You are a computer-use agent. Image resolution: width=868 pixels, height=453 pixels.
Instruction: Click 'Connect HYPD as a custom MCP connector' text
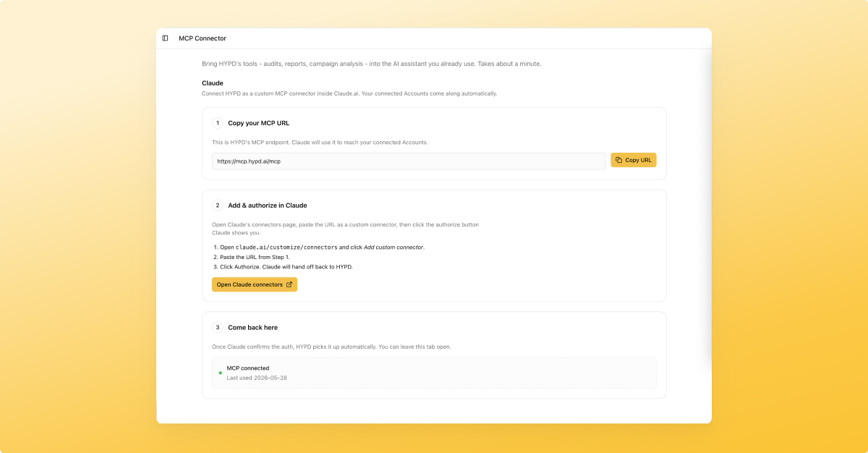(x=349, y=94)
